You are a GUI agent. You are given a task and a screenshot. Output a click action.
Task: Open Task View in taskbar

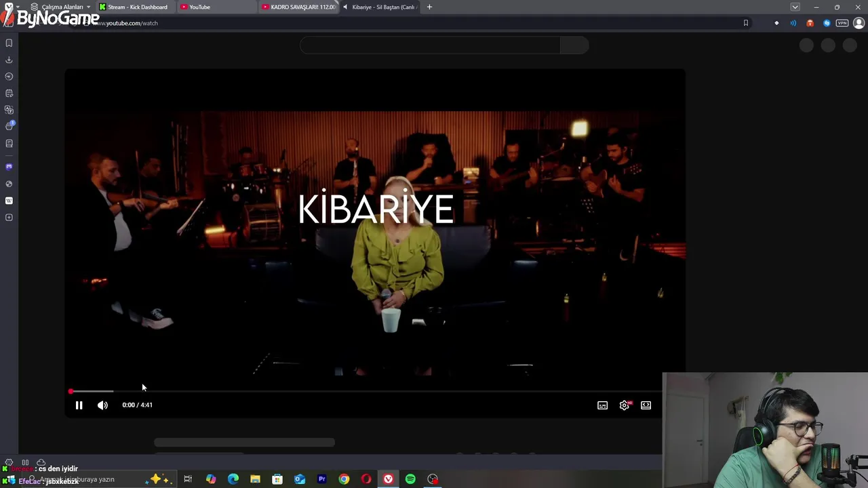pyautogui.click(x=188, y=480)
